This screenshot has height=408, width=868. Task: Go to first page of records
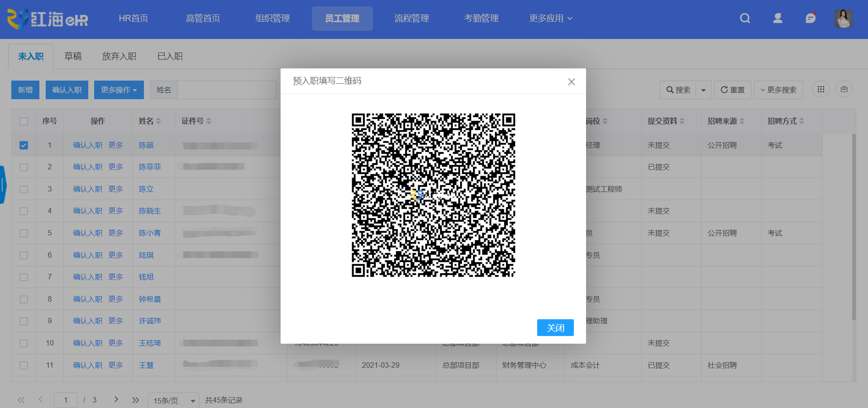pos(21,400)
